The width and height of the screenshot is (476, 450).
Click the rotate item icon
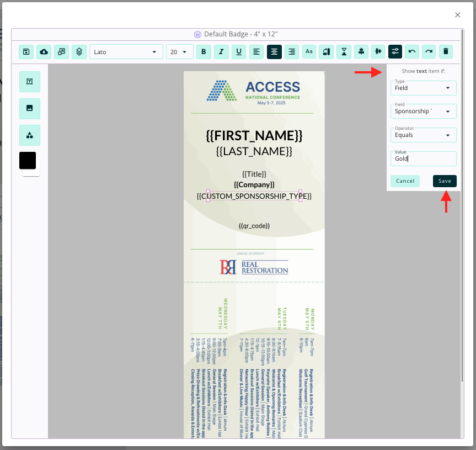327,52
